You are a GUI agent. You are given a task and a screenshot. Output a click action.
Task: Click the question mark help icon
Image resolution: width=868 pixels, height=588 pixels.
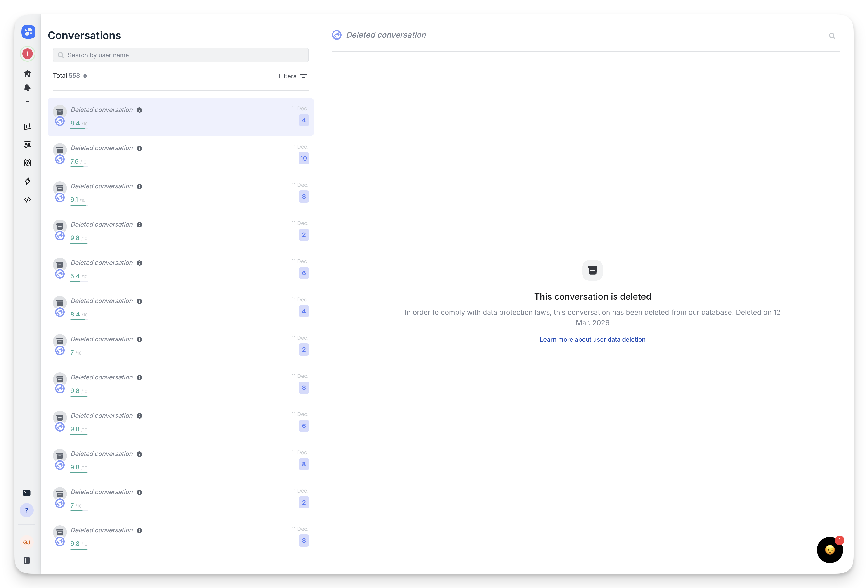pos(26,510)
